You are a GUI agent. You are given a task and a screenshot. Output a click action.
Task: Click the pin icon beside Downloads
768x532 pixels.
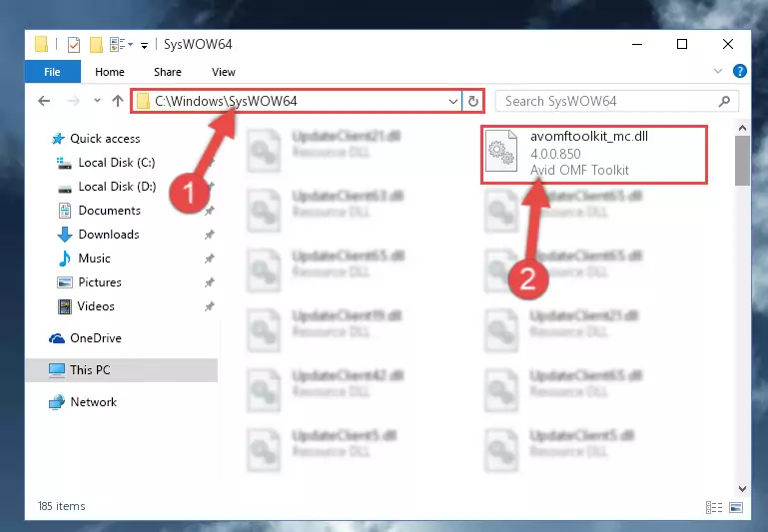209,235
